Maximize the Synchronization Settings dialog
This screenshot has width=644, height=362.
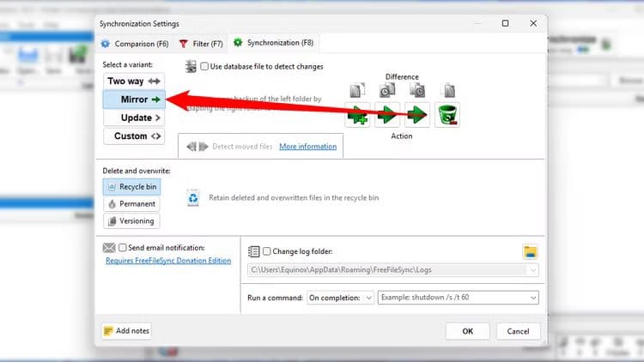click(x=505, y=23)
